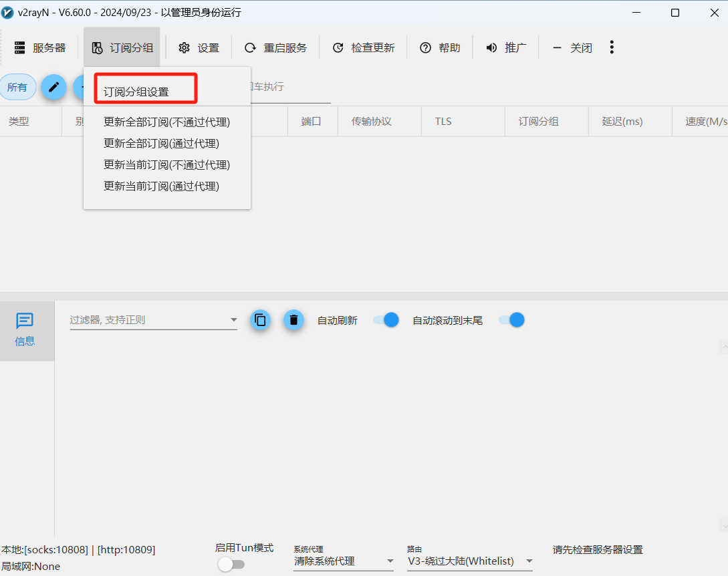Click the trash icon to clear logs
The width and height of the screenshot is (728, 576).
pos(293,320)
